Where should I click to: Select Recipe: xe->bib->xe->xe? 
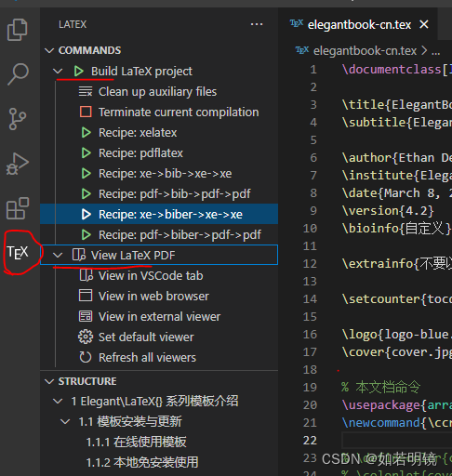pos(165,174)
